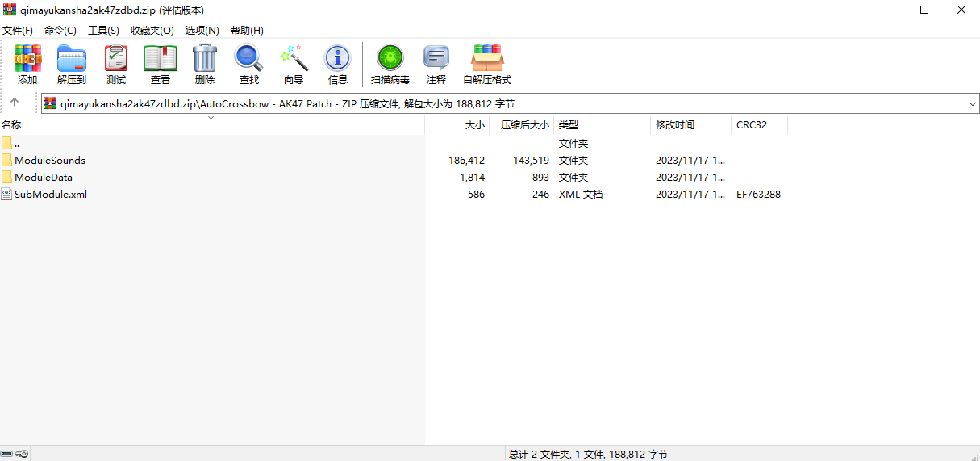
Task: Open the 选项(N) menu
Action: tap(202, 30)
